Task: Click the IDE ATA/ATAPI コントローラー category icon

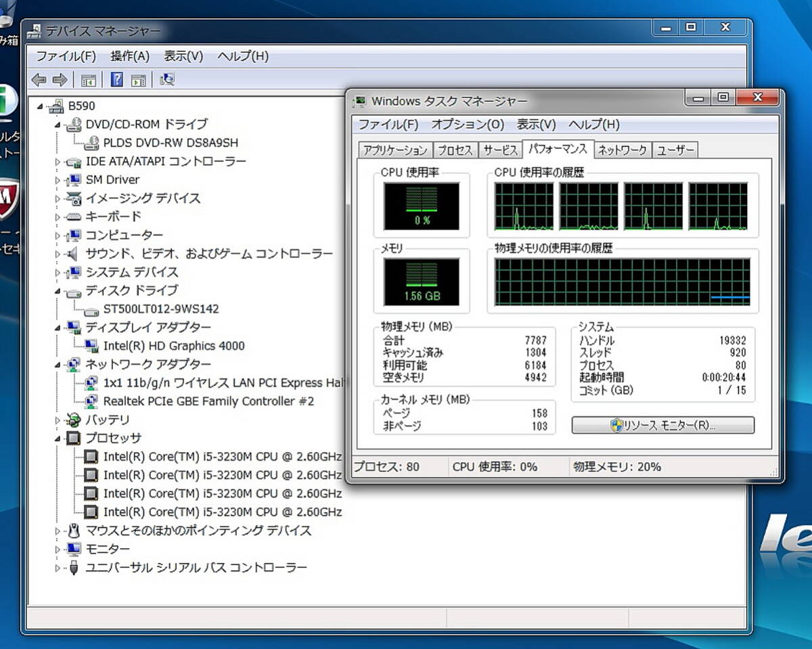Action: (74, 162)
